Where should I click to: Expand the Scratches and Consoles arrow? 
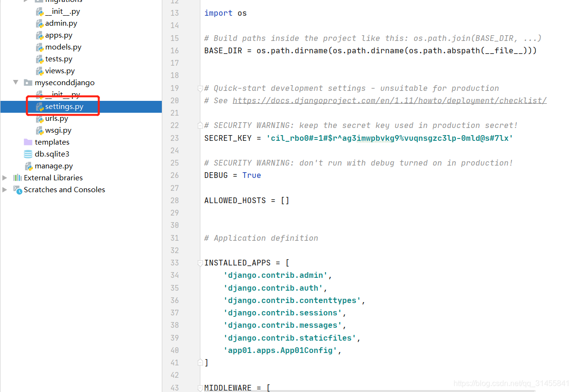coord(5,190)
